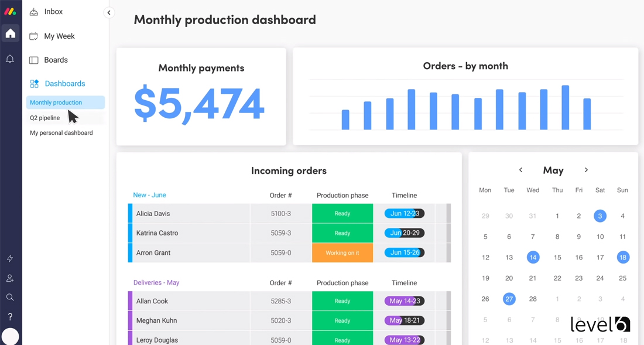The image size is (644, 345).
Task: Open the Q2 pipeline dashboard
Action: [x=44, y=117]
